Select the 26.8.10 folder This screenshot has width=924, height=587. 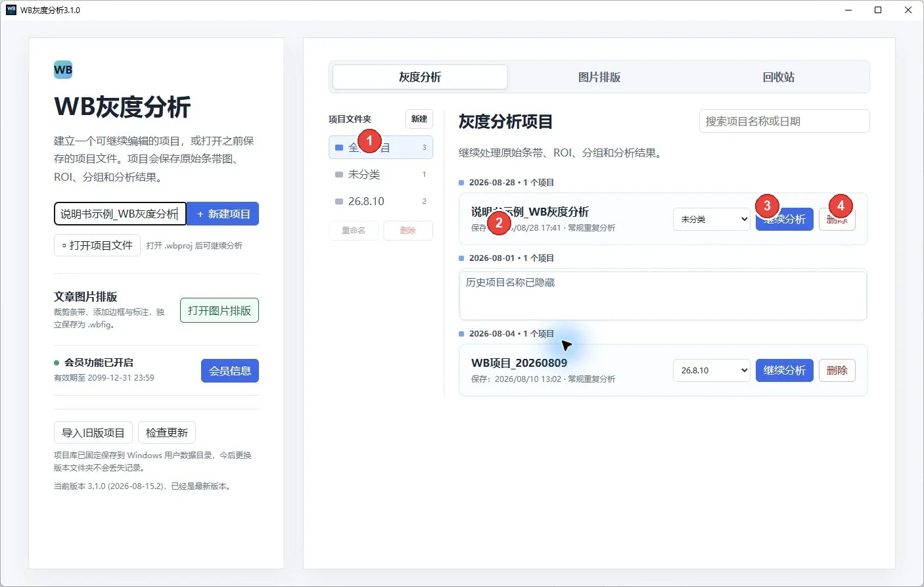pos(381,201)
